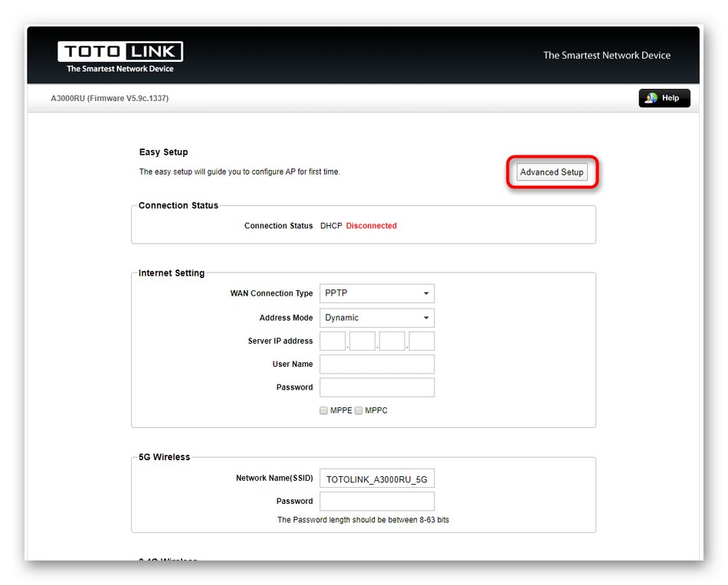Enable the MPPC checkbox

(359, 410)
